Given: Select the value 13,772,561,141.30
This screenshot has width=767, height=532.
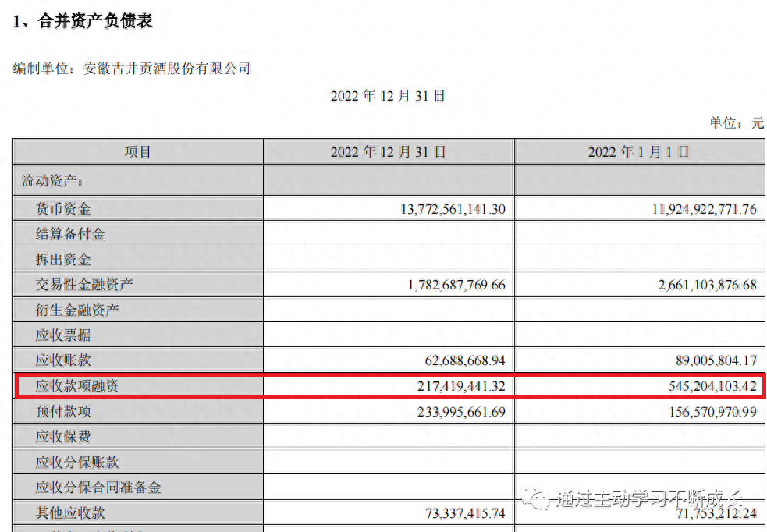Looking at the screenshot, I should point(453,209).
